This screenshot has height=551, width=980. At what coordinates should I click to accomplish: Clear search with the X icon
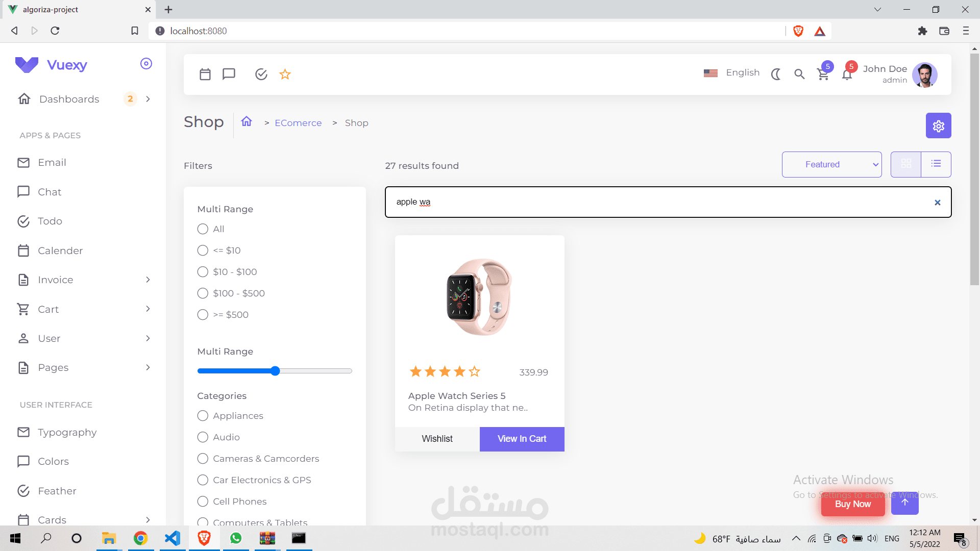937,203
